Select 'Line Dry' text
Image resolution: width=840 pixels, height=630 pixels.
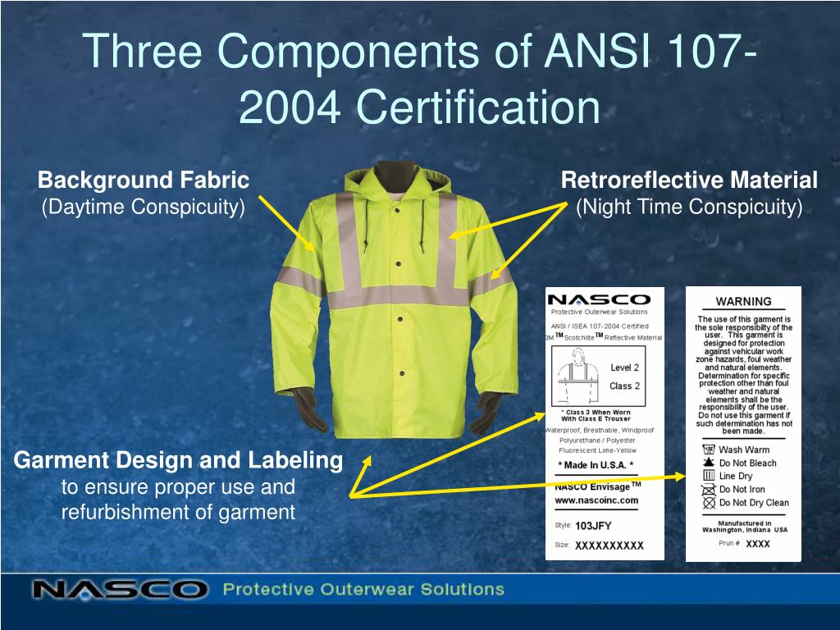click(x=736, y=476)
